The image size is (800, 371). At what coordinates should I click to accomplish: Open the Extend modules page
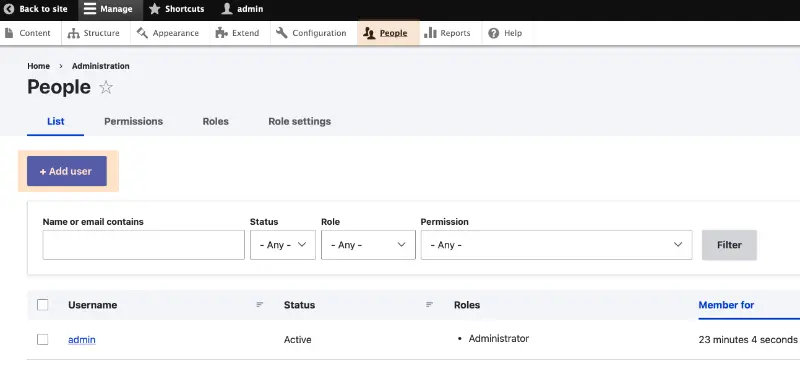[238, 33]
